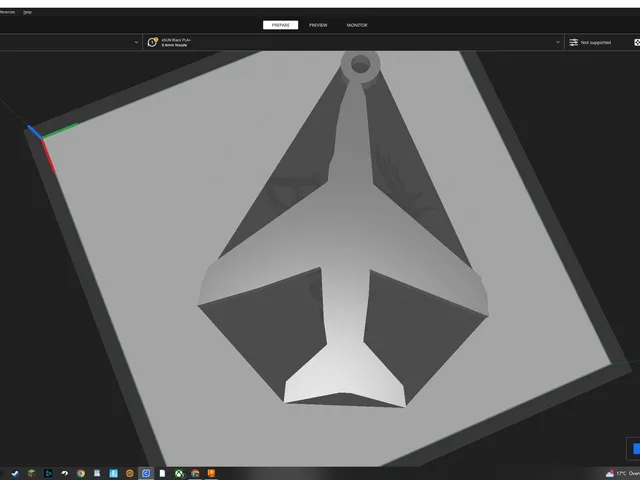Open the light-blue square taskbar icon
The height and width of the screenshot is (480, 640).
coord(113,473)
